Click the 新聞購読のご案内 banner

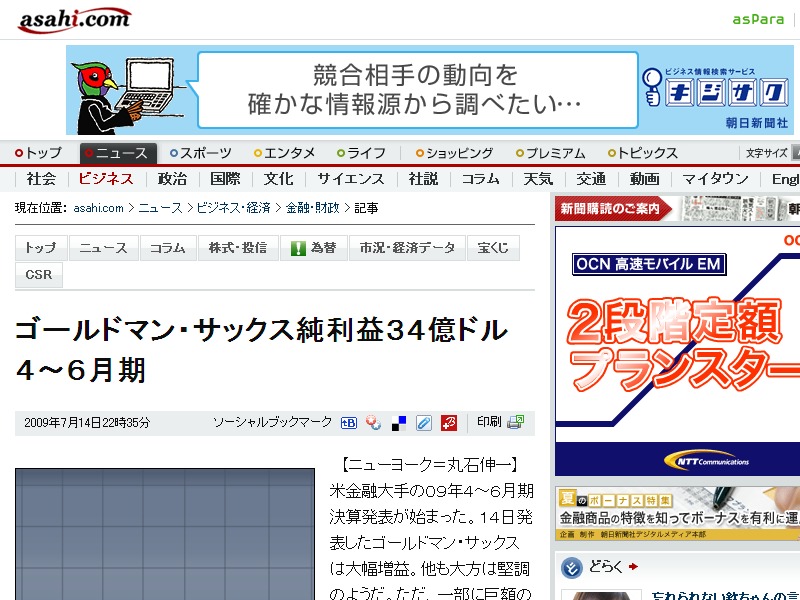677,209
